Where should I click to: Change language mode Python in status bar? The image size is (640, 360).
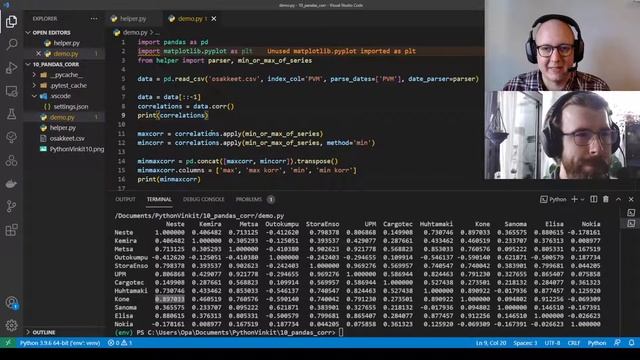click(597, 343)
